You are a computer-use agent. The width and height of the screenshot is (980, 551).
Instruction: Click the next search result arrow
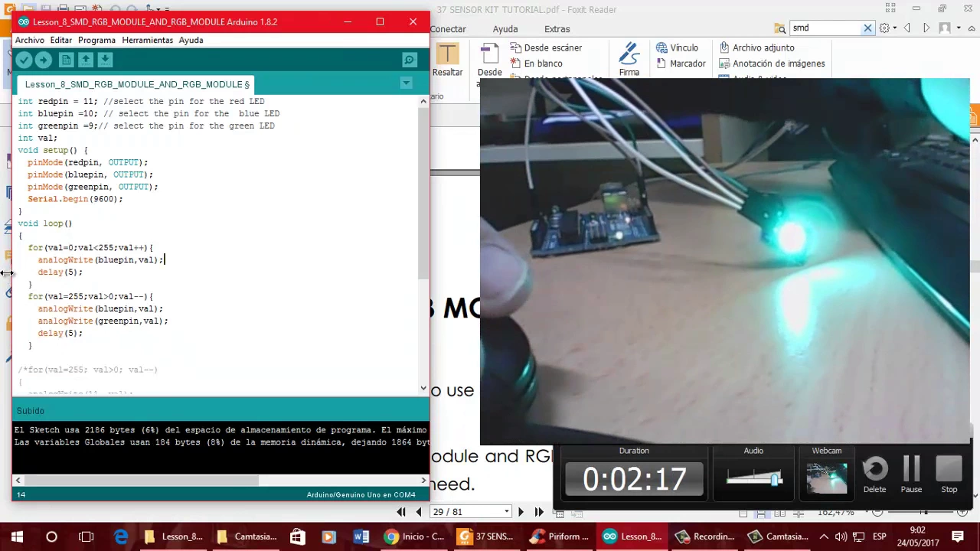(926, 28)
